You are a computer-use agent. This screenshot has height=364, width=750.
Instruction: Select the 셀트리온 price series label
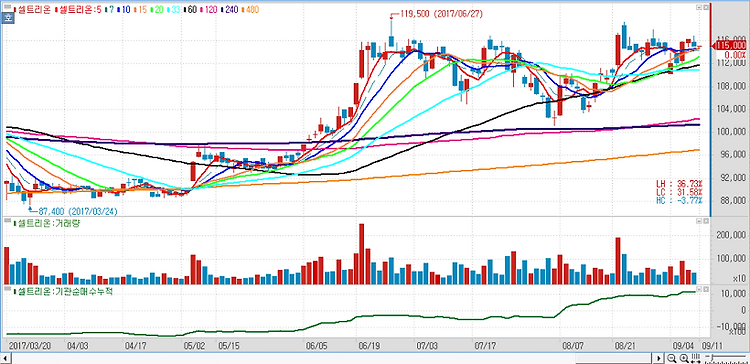point(33,9)
